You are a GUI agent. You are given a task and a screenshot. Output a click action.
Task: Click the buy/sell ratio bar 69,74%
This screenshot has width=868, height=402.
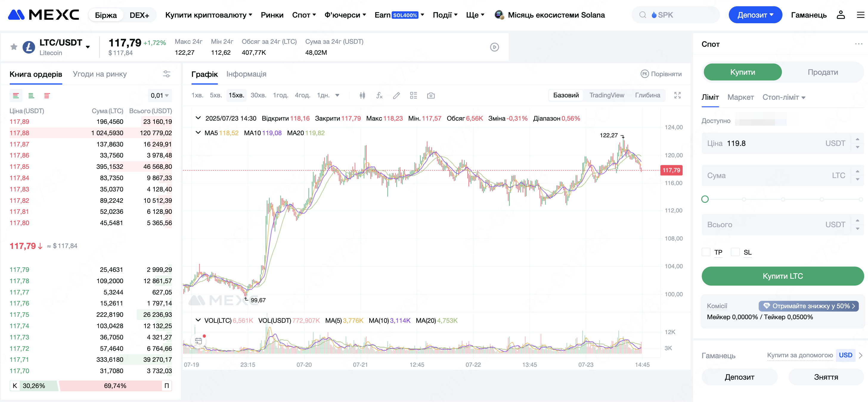(115, 386)
